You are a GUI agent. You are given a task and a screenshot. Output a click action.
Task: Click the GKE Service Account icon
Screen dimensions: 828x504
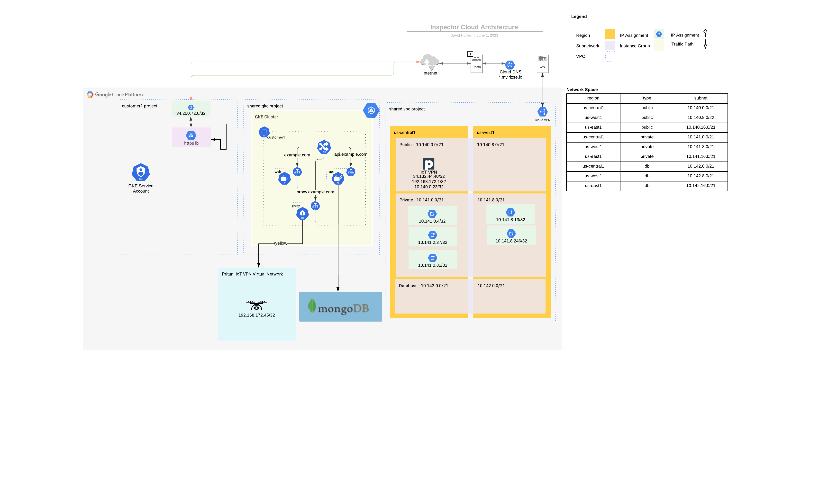140,172
